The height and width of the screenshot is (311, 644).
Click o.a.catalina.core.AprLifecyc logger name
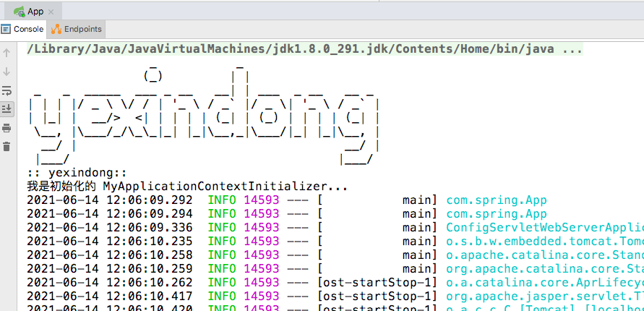point(545,282)
